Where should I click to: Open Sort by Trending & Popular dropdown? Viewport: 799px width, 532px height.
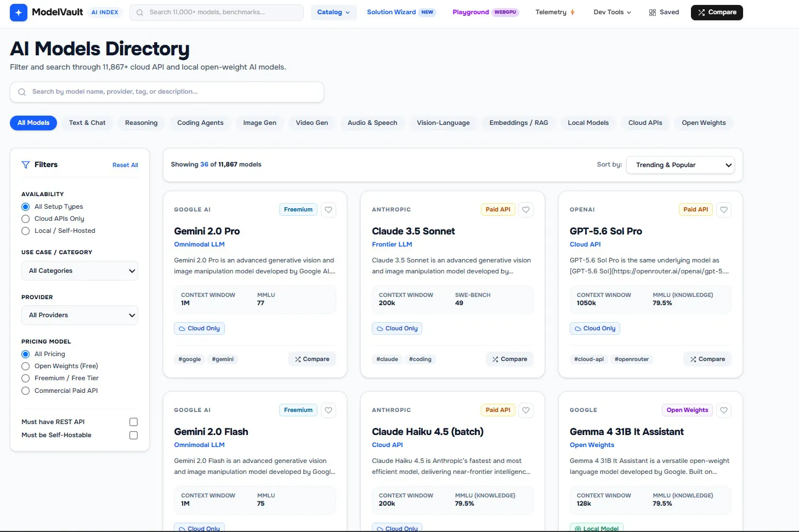point(680,165)
